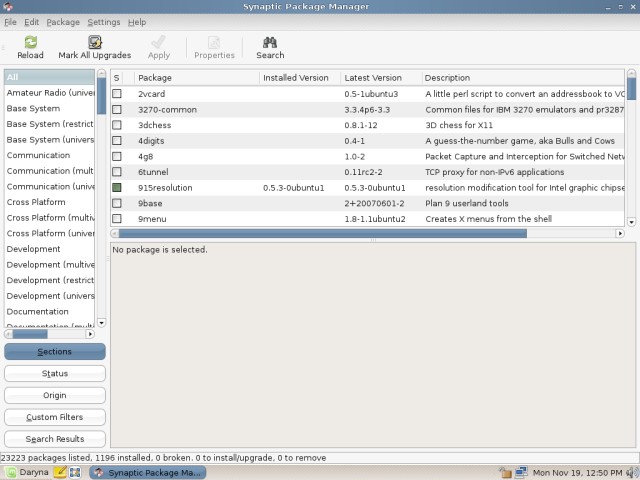Click the Origin filter button

[55, 395]
